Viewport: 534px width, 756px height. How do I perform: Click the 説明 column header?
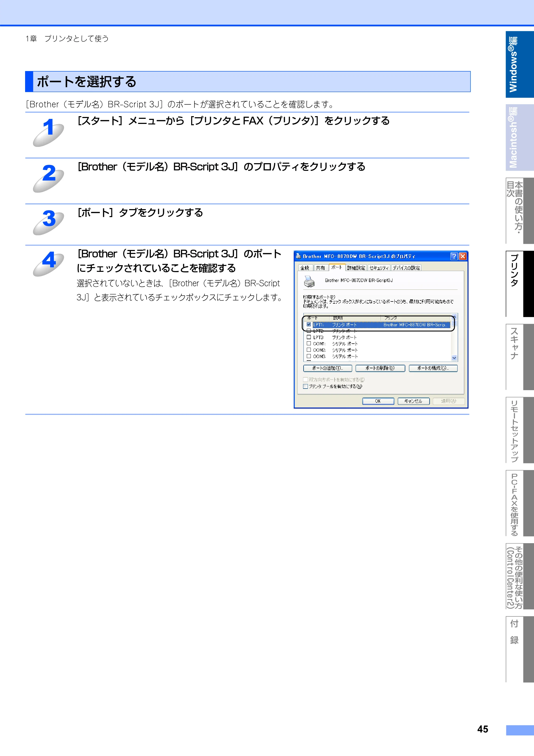[355, 318]
